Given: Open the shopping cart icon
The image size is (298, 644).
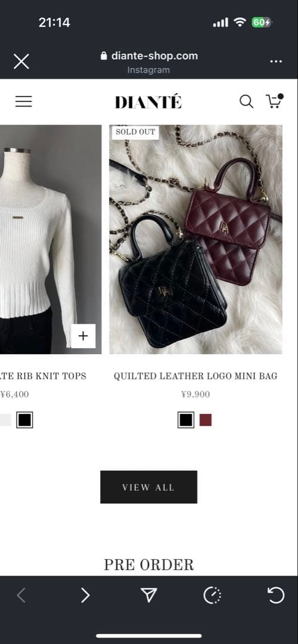Looking at the screenshot, I should click(275, 101).
